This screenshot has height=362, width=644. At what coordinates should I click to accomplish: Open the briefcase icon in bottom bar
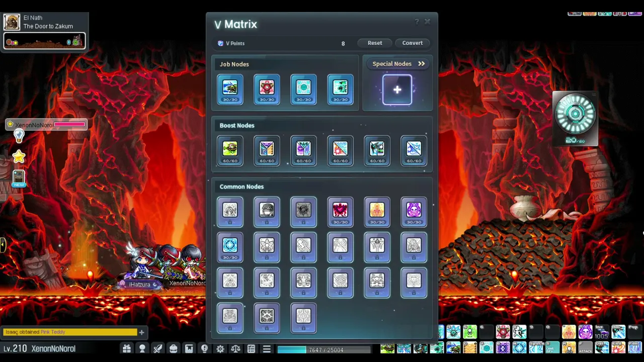point(174,349)
